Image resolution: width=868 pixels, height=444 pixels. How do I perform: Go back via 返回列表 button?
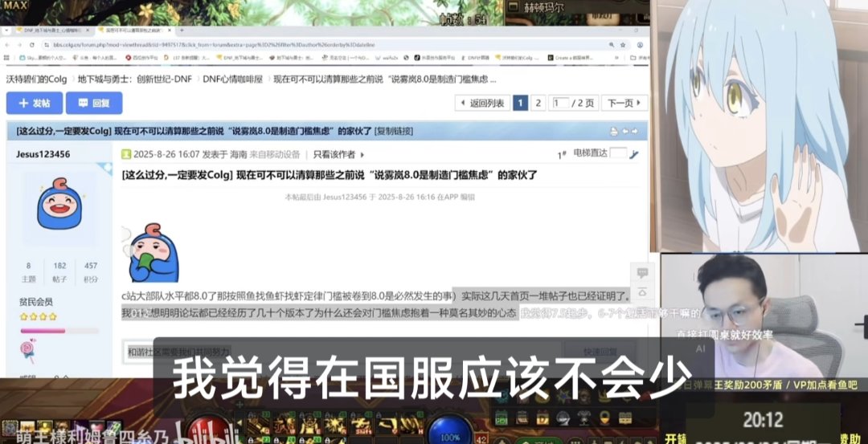point(481,103)
